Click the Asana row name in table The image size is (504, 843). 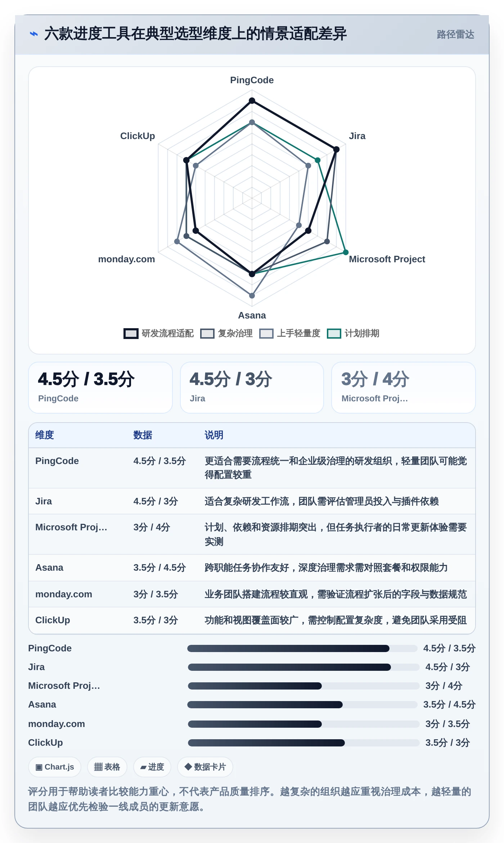click(x=49, y=568)
